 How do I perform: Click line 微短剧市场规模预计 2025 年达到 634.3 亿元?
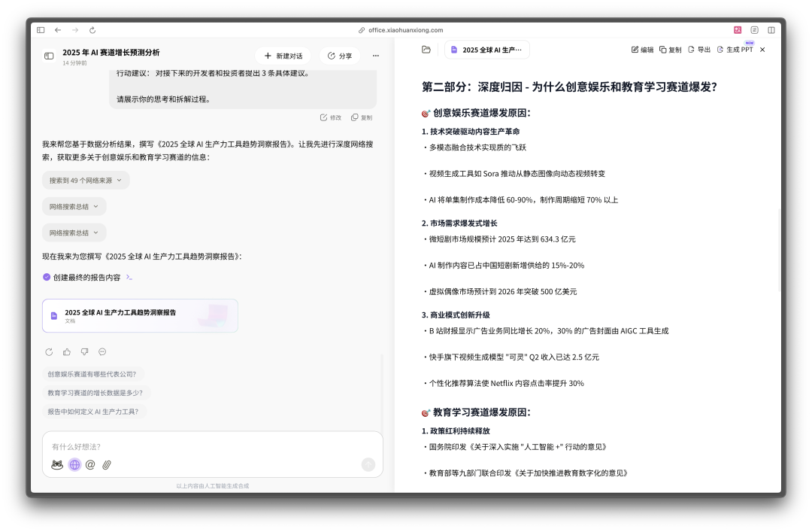coord(501,239)
